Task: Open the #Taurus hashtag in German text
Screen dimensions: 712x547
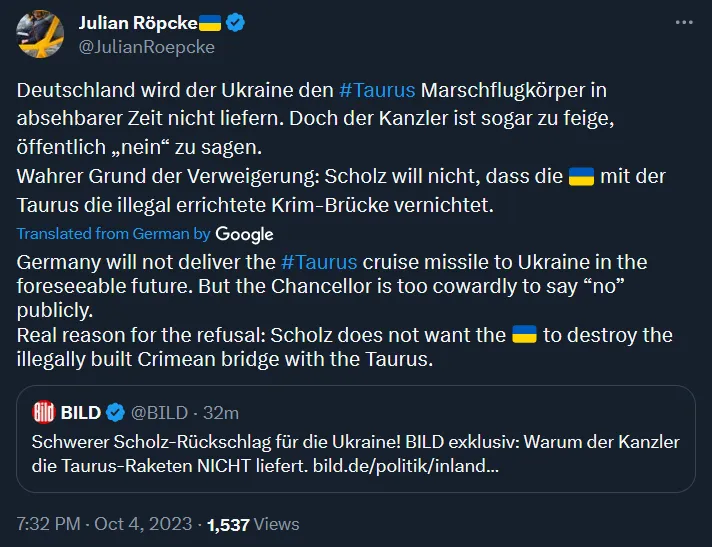Action: coord(377,90)
